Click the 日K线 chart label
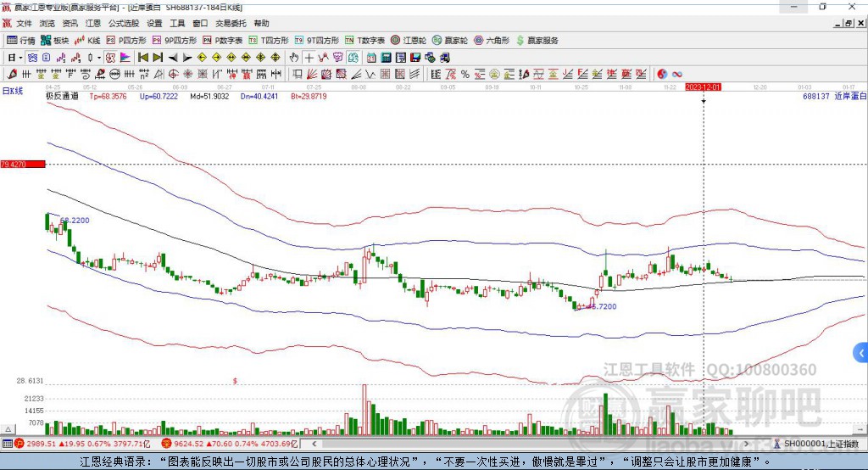This screenshot has height=470, width=868. click(13, 91)
